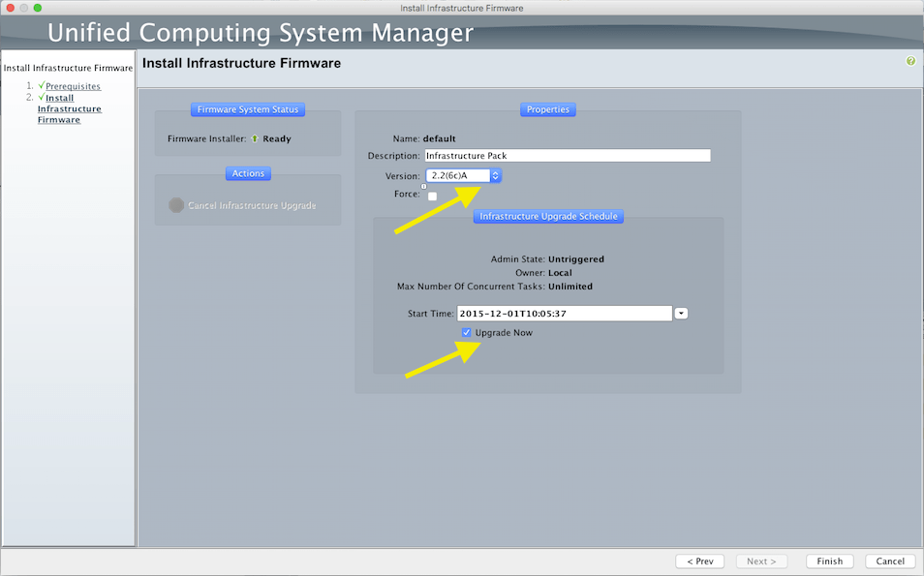Click into the Start Time text field
Viewport: 924px width, 576px height.
point(564,314)
